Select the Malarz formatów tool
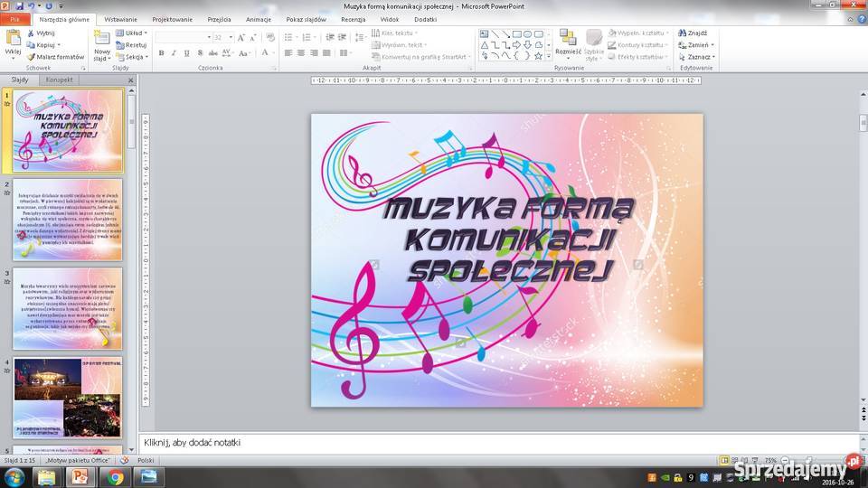The width and height of the screenshot is (868, 488). pos(56,57)
